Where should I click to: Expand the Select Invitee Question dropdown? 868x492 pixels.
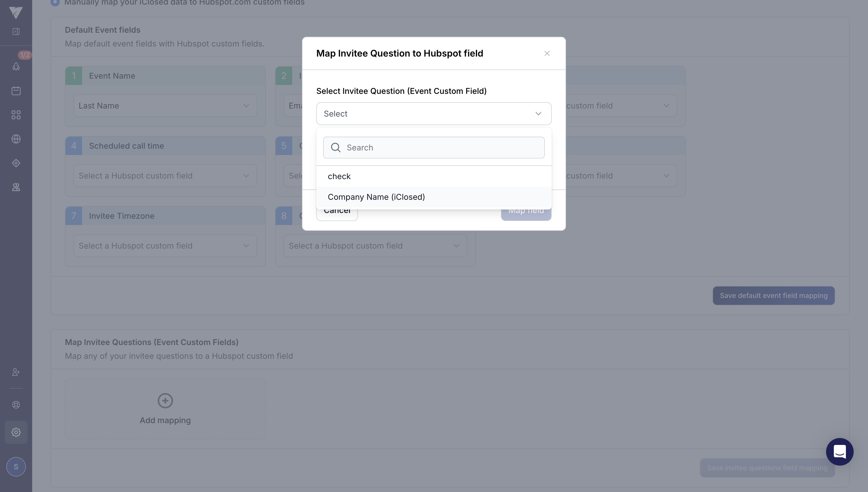433,114
